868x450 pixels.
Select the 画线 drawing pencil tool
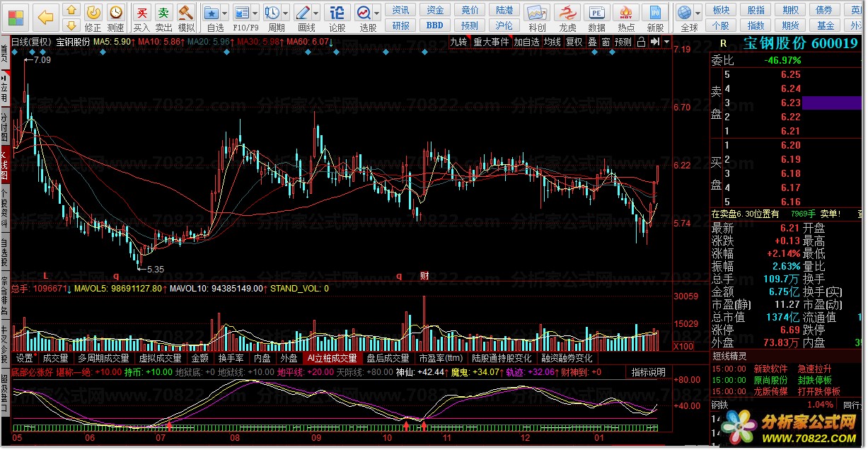303,13
